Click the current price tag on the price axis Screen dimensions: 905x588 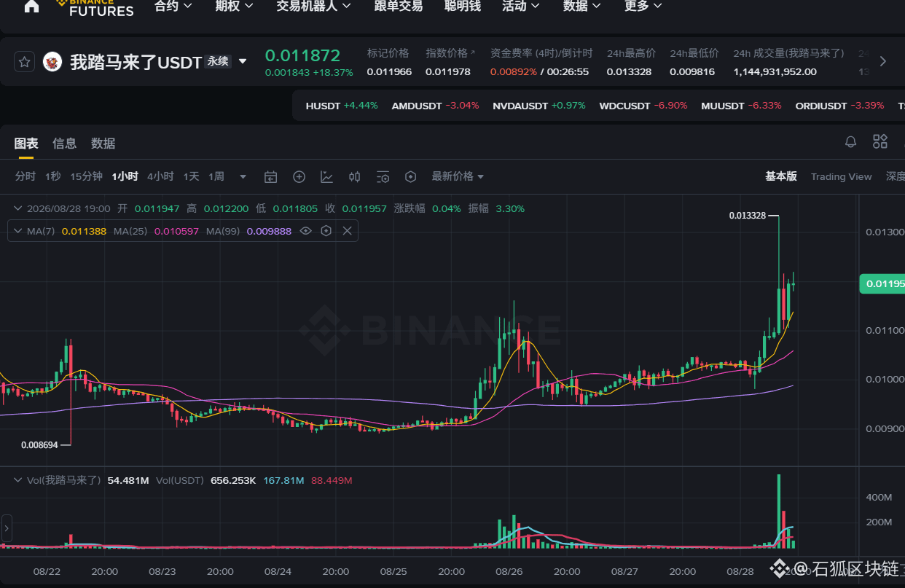pos(882,283)
